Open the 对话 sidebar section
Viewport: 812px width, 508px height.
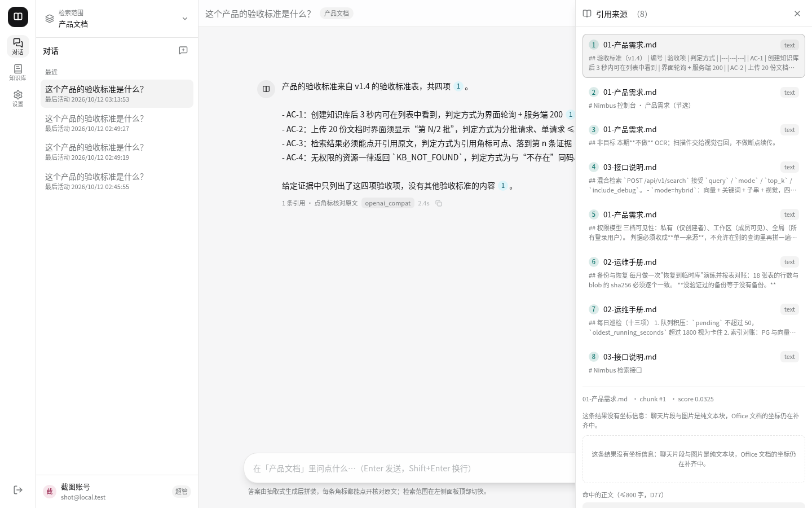[18, 46]
